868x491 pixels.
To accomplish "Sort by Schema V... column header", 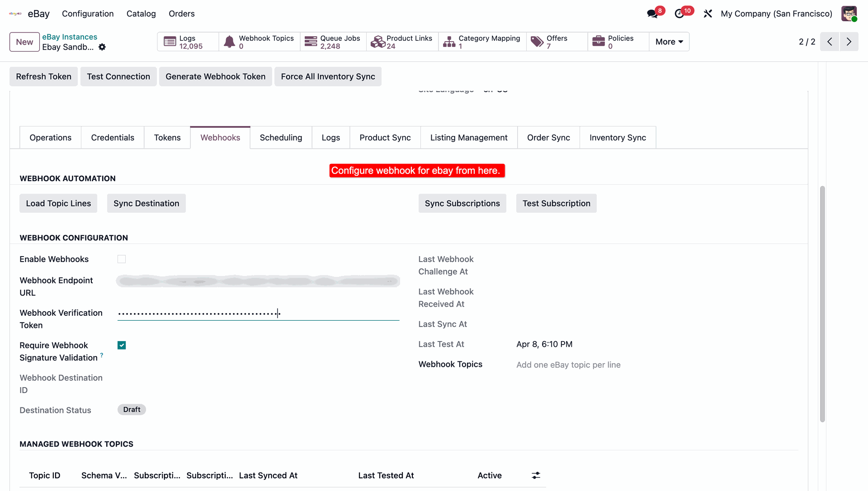I will 104,475.
